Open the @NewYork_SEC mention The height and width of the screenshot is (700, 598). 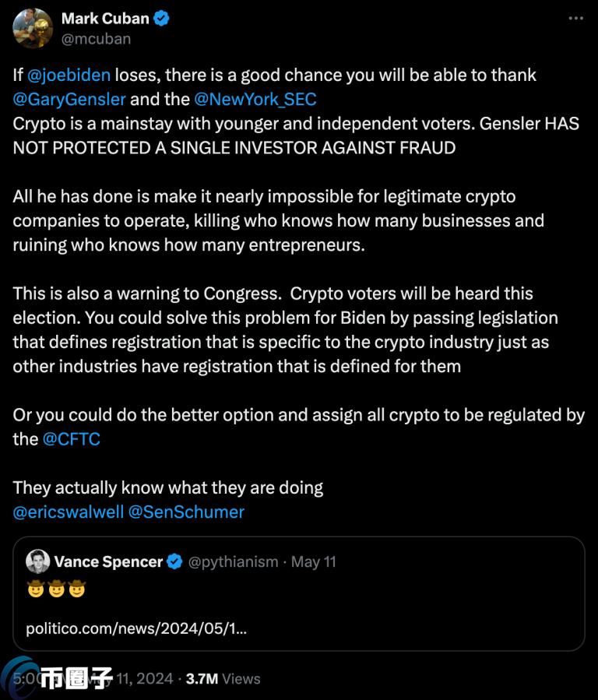255,99
